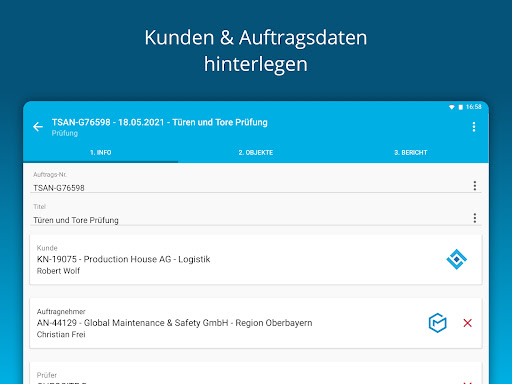Open the Auftrags-Nr. field options menu

coord(475,186)
